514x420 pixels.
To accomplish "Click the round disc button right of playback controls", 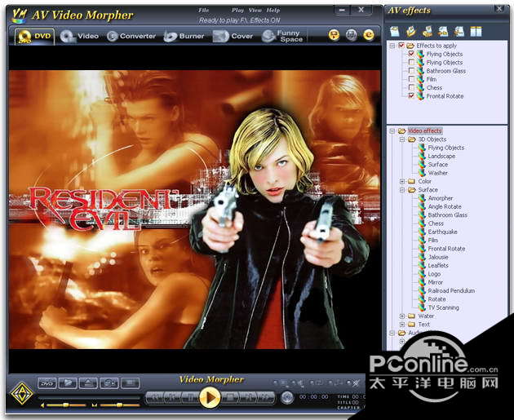I will pos(287,398).
